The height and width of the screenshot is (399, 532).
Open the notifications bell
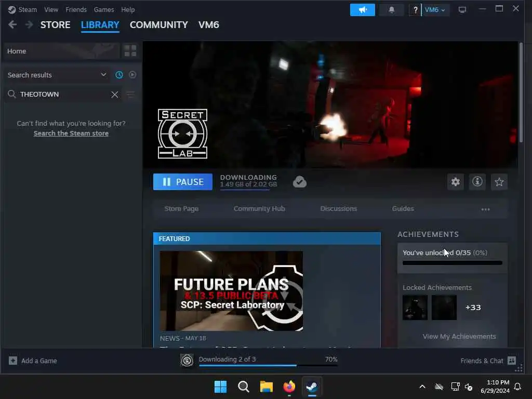click(392, 9)
